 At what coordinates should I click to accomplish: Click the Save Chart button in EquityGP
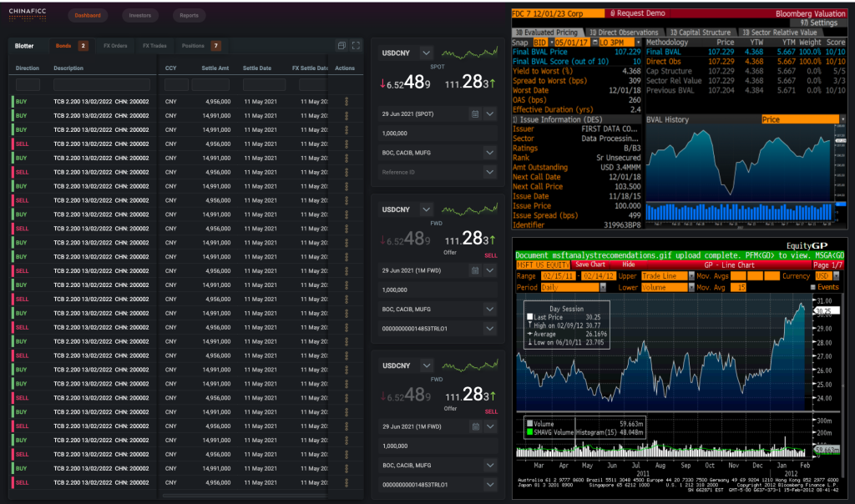(590, 265)
